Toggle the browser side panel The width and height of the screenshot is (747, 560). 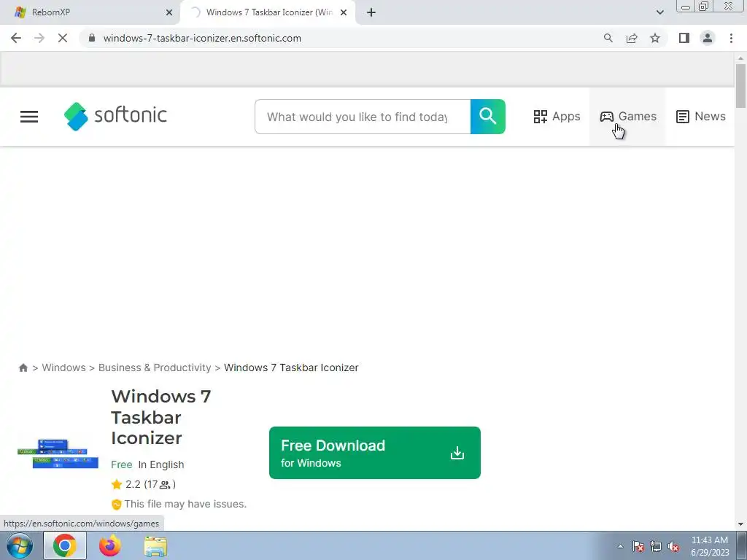684,38
